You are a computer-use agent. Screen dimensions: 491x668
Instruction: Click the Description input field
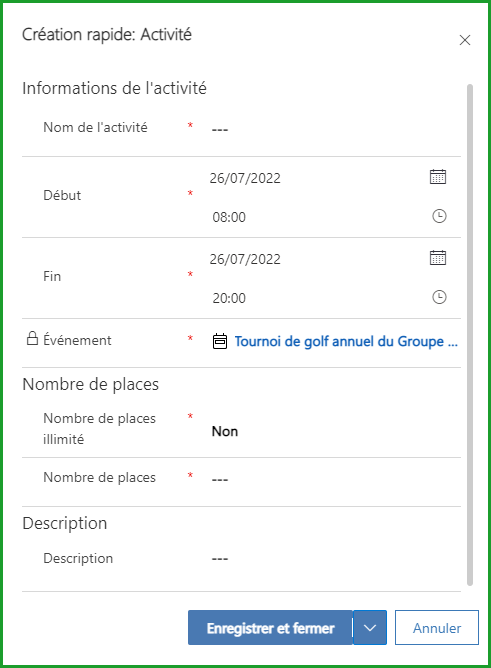click(x=334, y=559)
